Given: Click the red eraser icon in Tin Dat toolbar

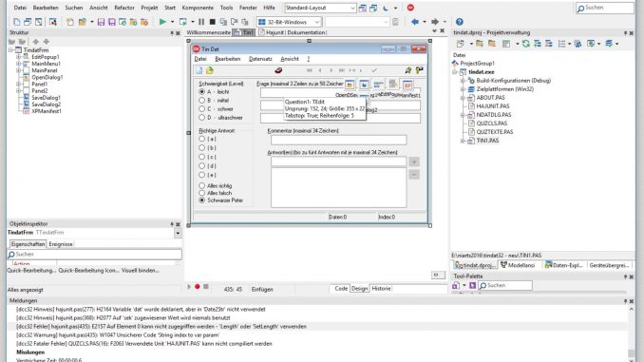Looking at the screenshot, I should point(278,70).
